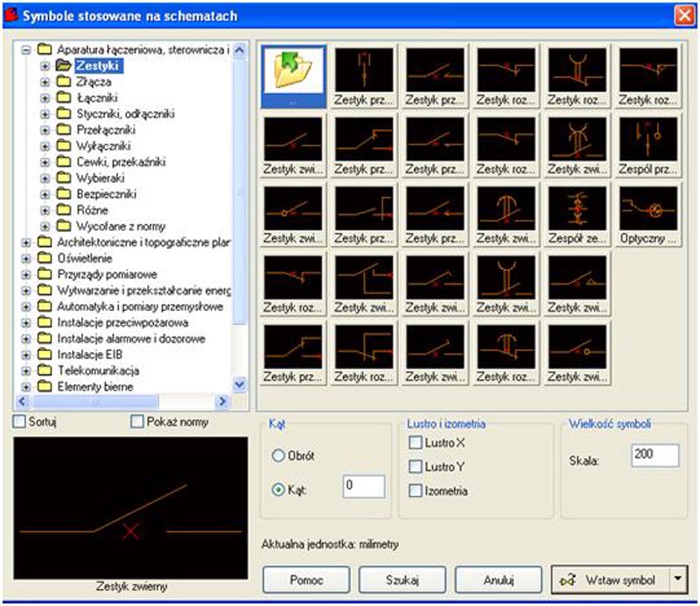Select the Obrót radio button

(x=278, y=456)
